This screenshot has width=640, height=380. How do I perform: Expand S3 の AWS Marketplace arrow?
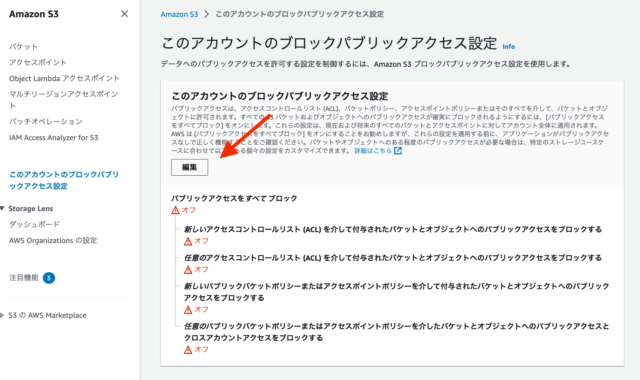click(x=2, y=315)
